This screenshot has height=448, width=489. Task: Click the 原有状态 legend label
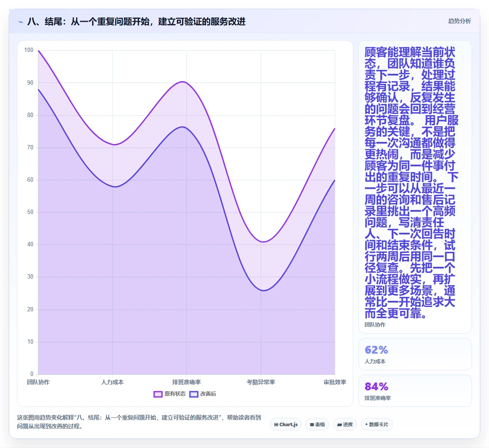(175, 394)
